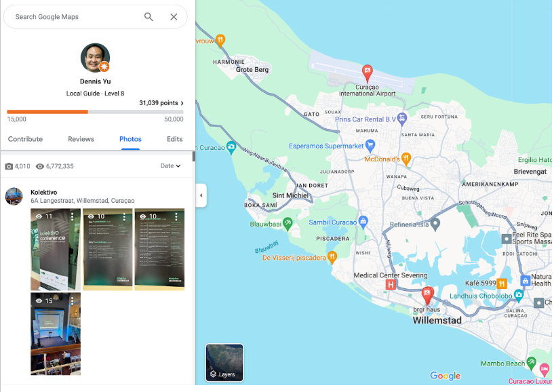
Task: Switch to the Edits tab
Action: [x=174, y=139]
